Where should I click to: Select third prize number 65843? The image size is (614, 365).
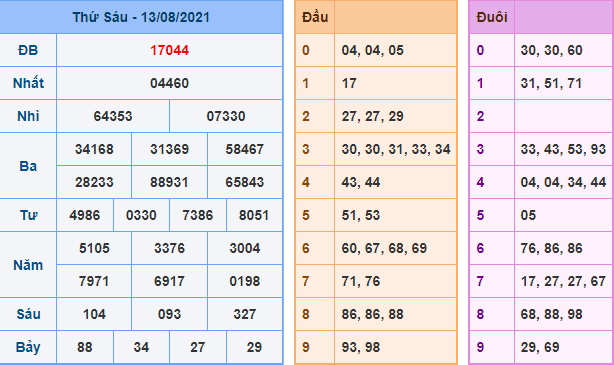[x=245, y=182]
